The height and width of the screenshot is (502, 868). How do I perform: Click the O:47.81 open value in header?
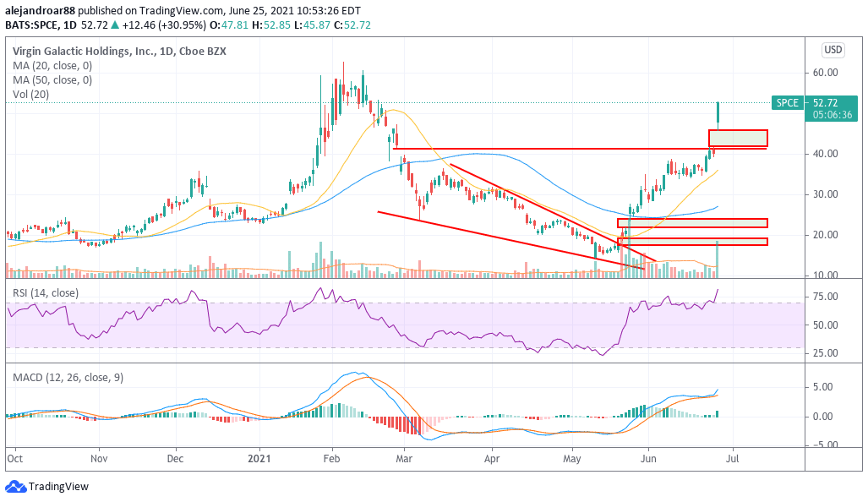228,25
